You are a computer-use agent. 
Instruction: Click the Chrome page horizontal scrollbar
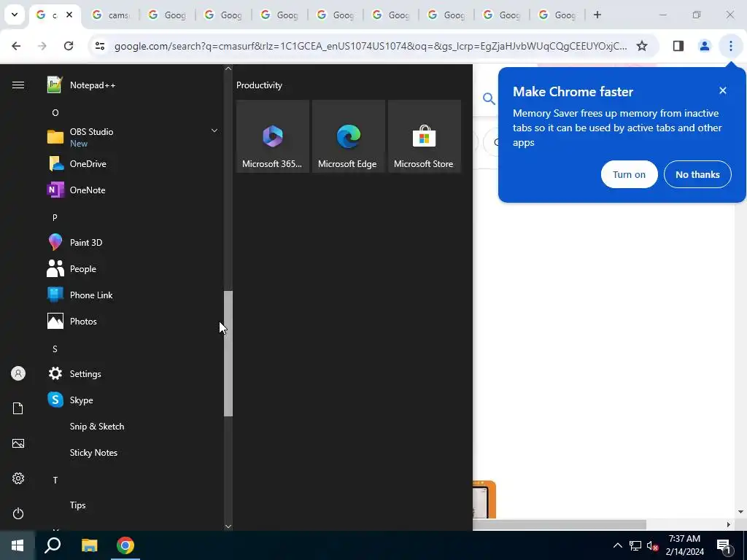point(560,524)
